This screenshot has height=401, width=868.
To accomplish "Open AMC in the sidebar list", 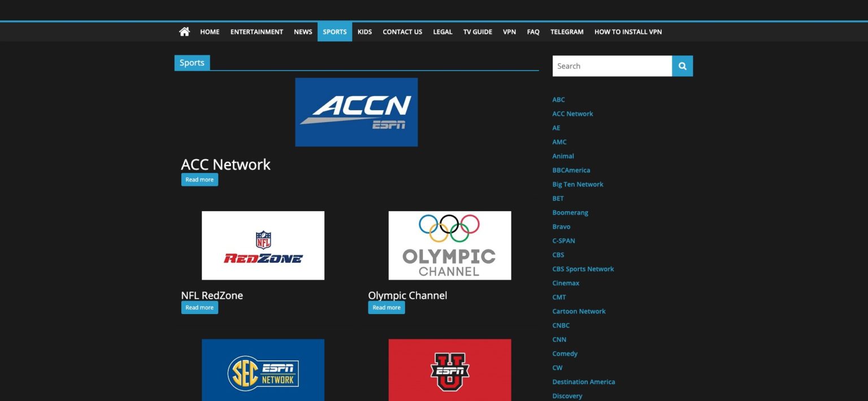I will (x=559, y=142).
